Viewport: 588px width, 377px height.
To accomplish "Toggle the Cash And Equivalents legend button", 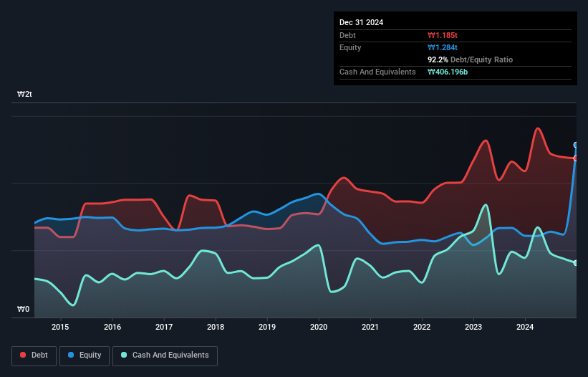I will 165,355.
